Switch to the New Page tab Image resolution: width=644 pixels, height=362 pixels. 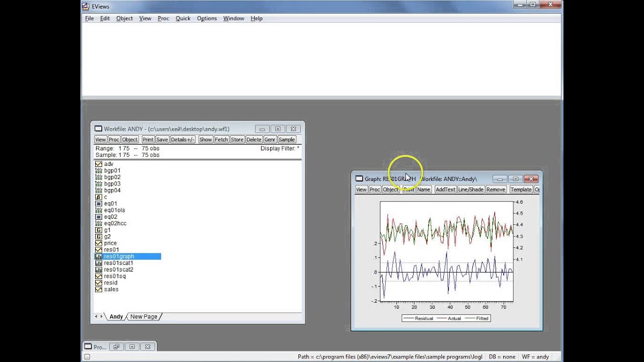(143, 317)
